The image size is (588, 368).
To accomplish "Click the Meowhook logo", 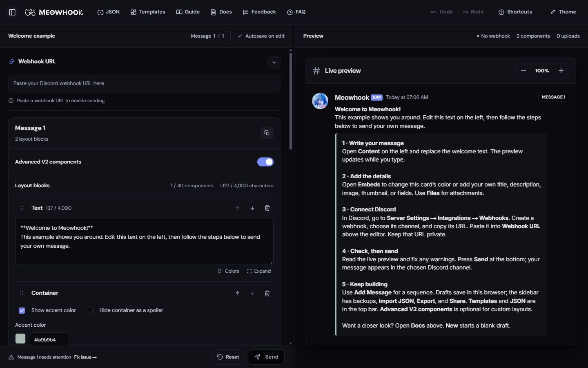I will 54,12.
